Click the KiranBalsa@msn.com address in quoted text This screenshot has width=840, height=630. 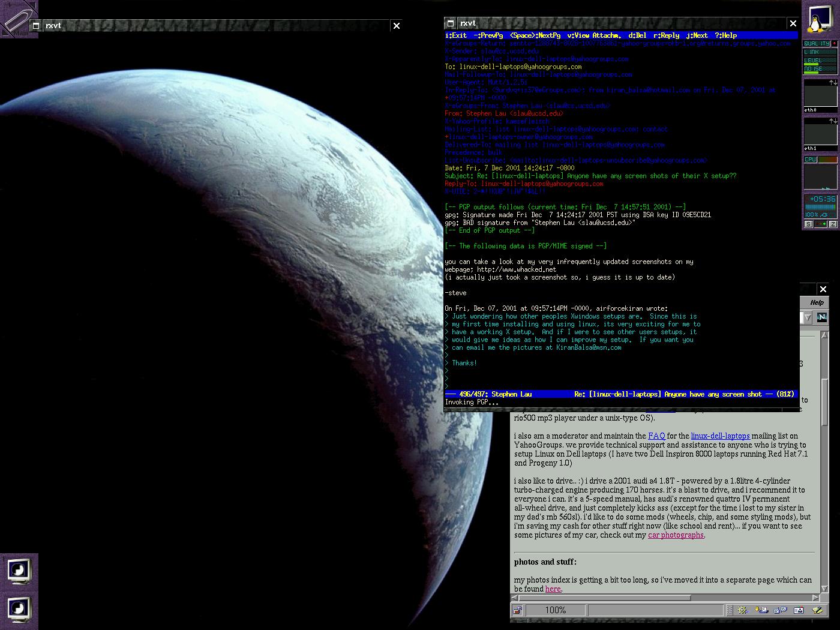(589, 347)
